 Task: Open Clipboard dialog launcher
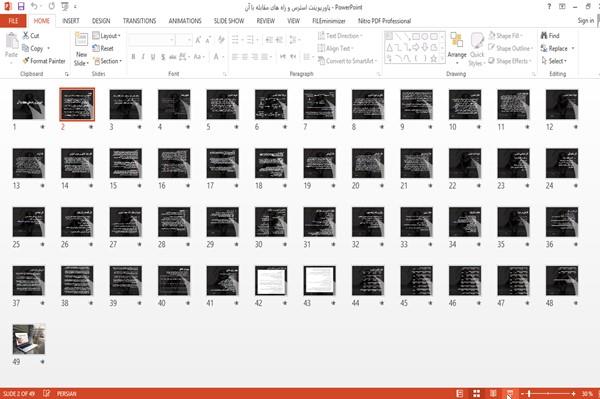tap(67, 74)
